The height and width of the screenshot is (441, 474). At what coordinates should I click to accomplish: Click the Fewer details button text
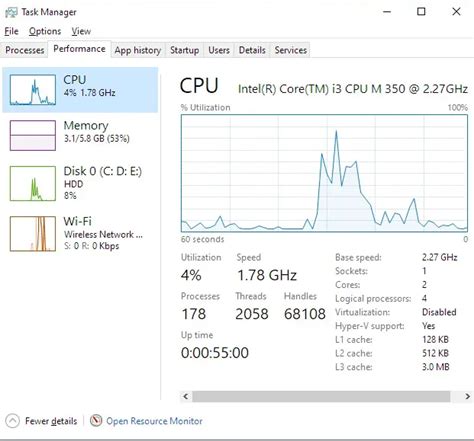51,421
